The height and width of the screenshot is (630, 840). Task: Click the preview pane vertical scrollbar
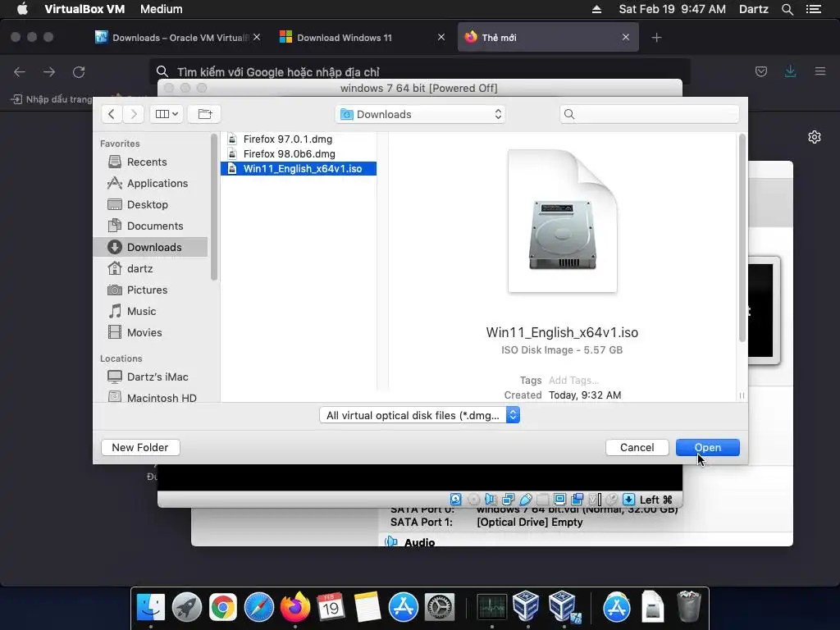coord(742,239)
